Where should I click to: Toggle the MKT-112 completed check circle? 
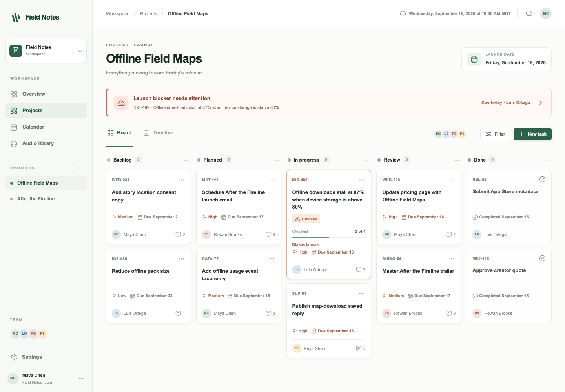[x=542, y=258]
